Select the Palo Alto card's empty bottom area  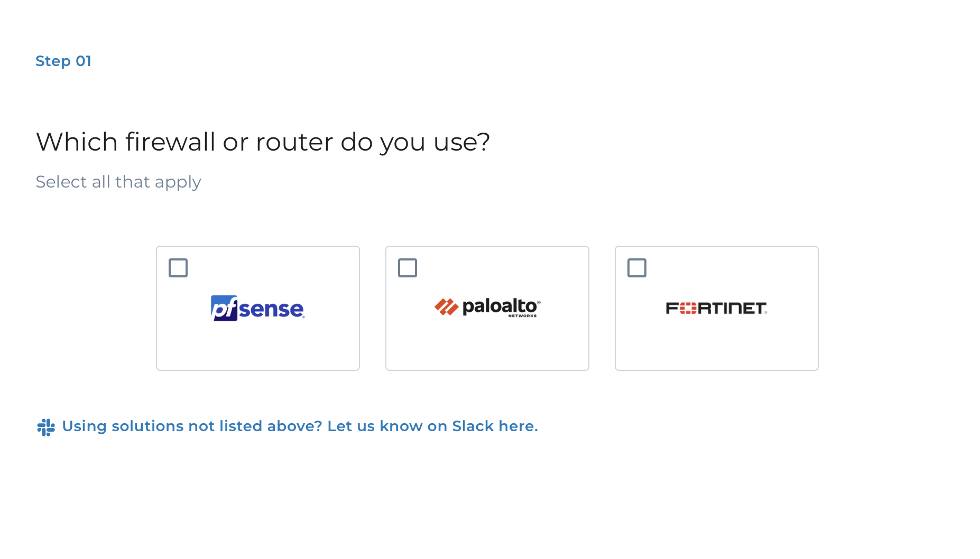pyautogui.click(x=487, y=349)
